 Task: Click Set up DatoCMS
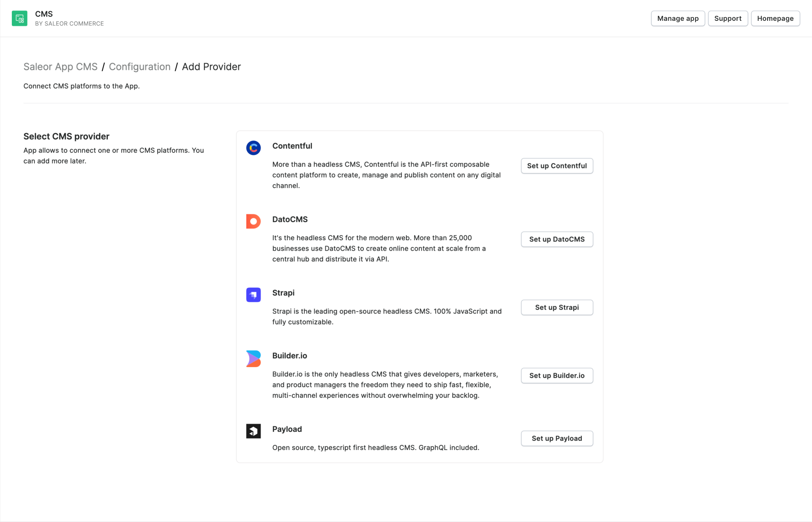[x=557, y=239]
